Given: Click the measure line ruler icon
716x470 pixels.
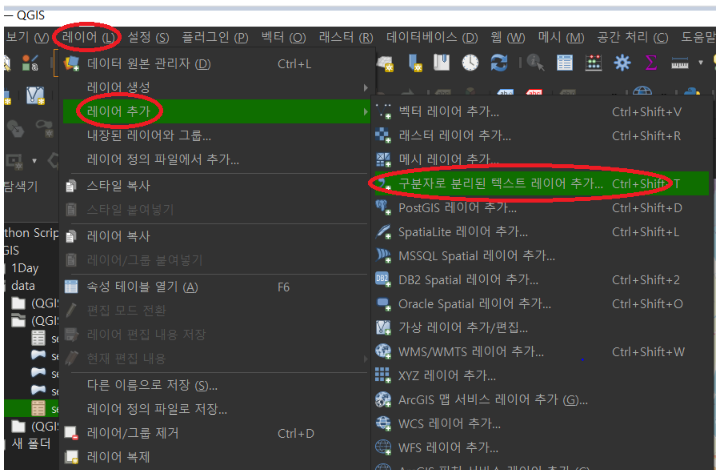Looking at the screenshot, I should pyautogui.click(x=679, y=63).
